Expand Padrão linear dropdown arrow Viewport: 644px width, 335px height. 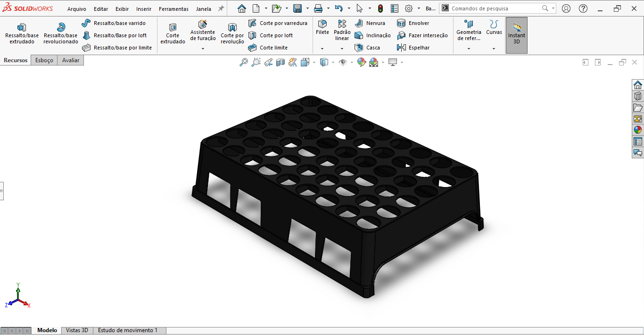342,49
